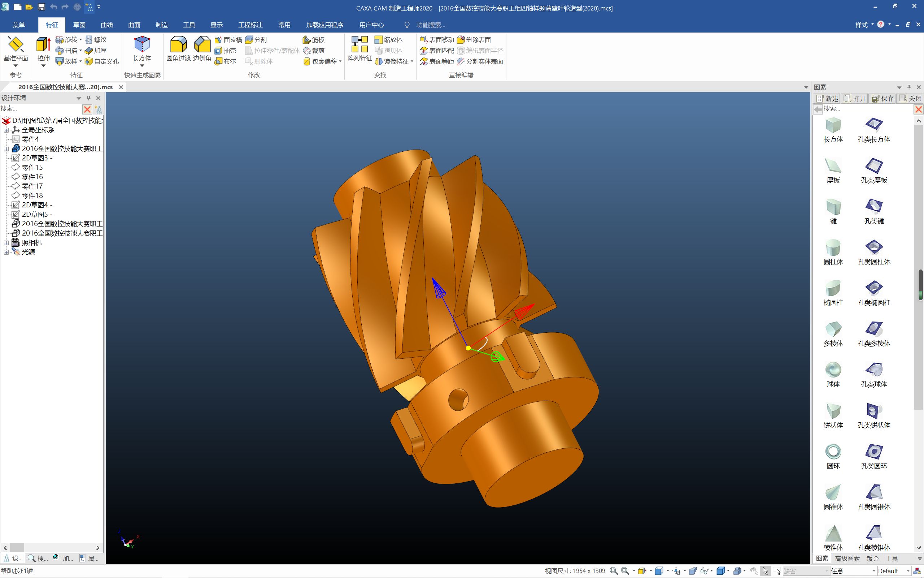924x578 pixels.
Task: Click the 裁剪 trim tool
Action: pos(314,51)
